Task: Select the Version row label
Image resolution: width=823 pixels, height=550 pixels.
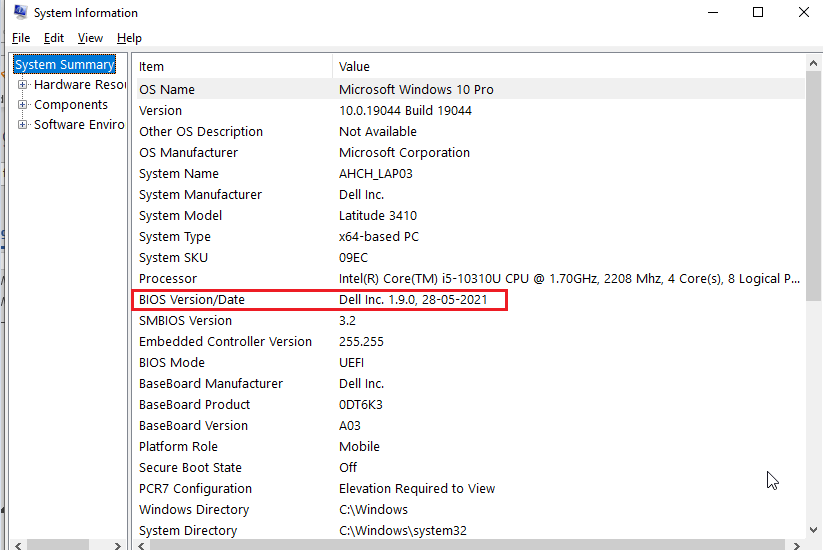Action: (x=160, y=111)
